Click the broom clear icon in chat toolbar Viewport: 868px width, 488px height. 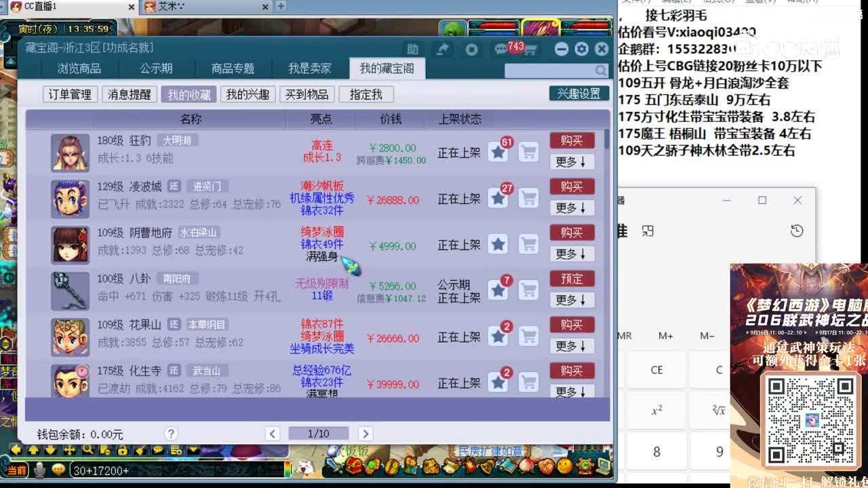(x=140, y=450)
